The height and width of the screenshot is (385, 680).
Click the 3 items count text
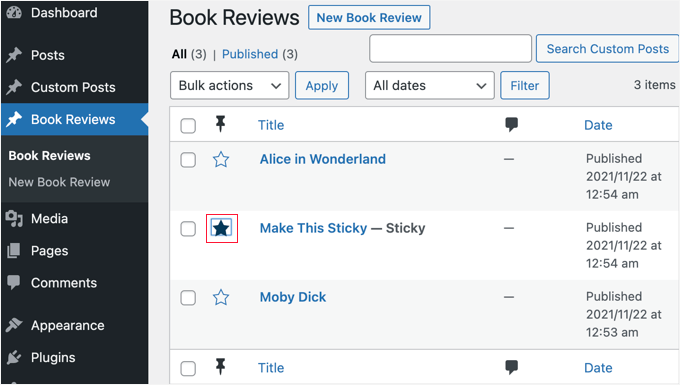(654, 85)
